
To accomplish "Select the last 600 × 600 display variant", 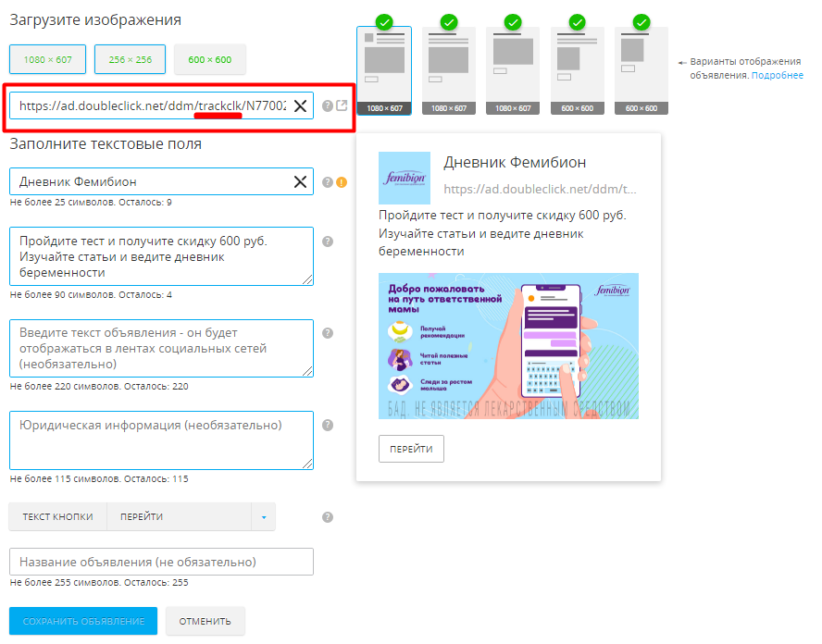I will tap(641, 70).
